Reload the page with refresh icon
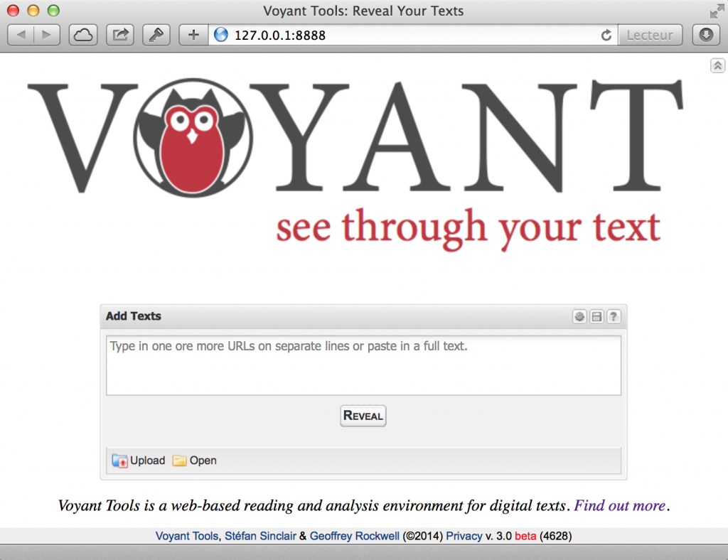The height and width of the screenshot is (560, 728). click(606, 36)
